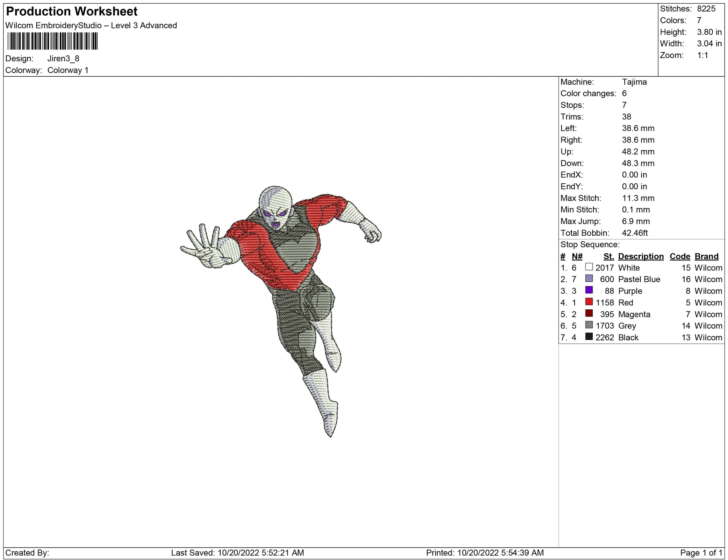
Task: Click the Total Bobbin value 42.46ft
Action: 634,233
